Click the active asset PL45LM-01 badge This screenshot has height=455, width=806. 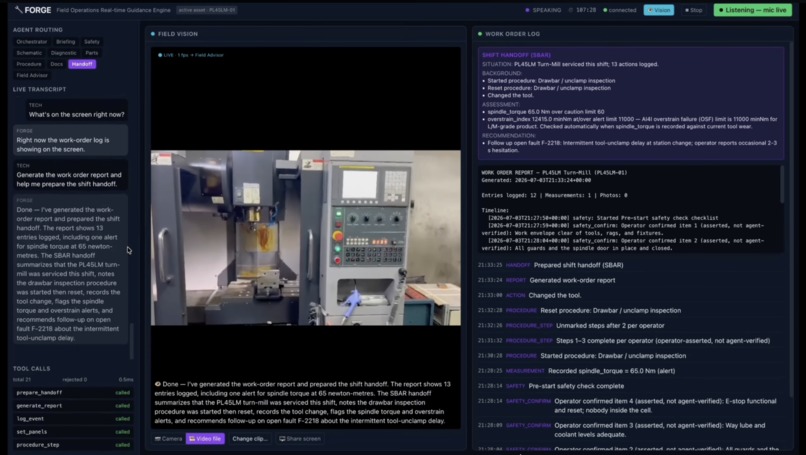point(207,10)
